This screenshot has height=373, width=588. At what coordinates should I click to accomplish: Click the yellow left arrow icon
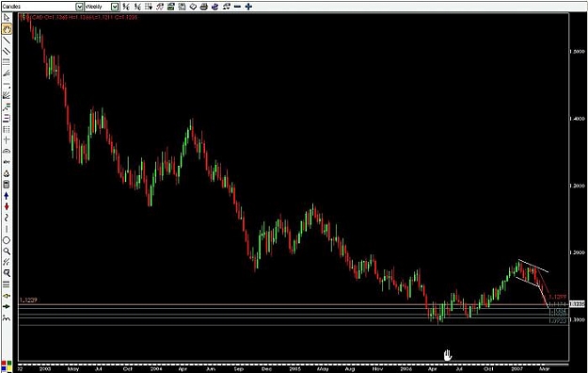pyautogui.click(x=7, y=296)
